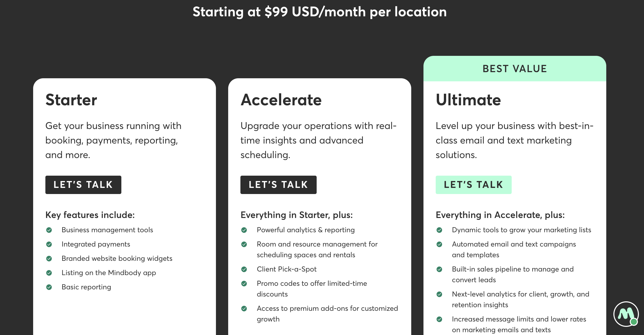Click the checkmark beside Increased message limits
Image resolution: width=644 pixels, height=335 pixels.
(x=439, y=319)
